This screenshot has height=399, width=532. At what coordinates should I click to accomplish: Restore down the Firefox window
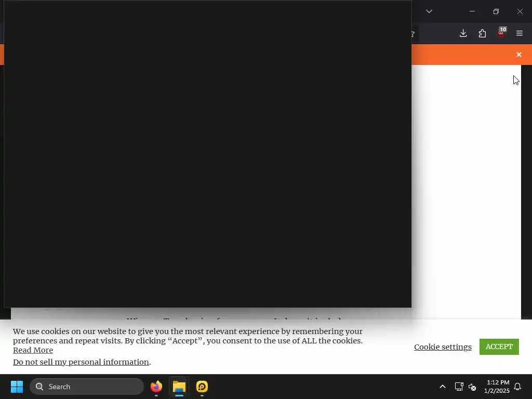click(496, 11)
